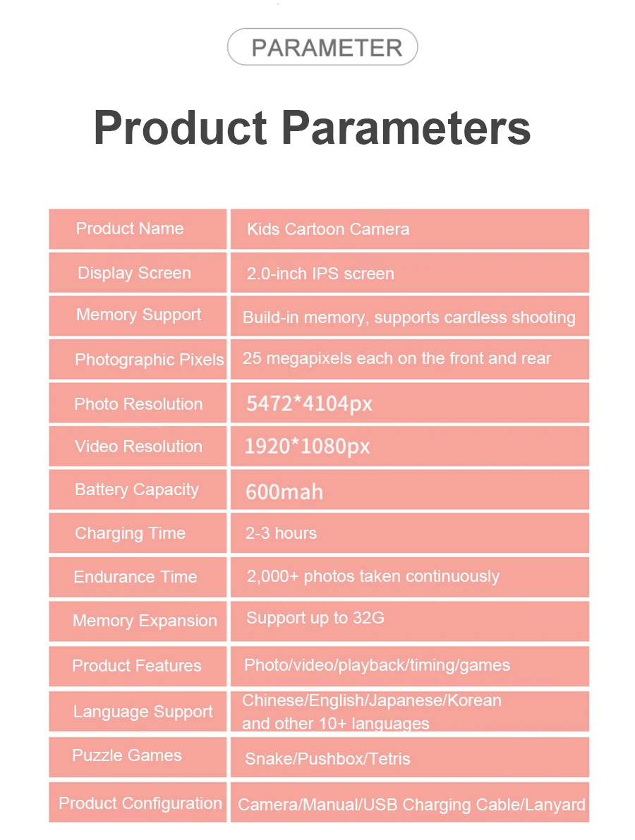Image resolution: width=635 pixels, height=840 pixels.
Task: Click the PARAMETER pill label
Action: [x=322, y=47]
